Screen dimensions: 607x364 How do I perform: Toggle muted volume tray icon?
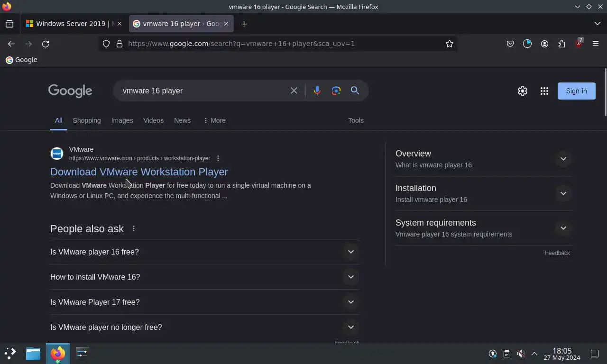tap(521, 354)
